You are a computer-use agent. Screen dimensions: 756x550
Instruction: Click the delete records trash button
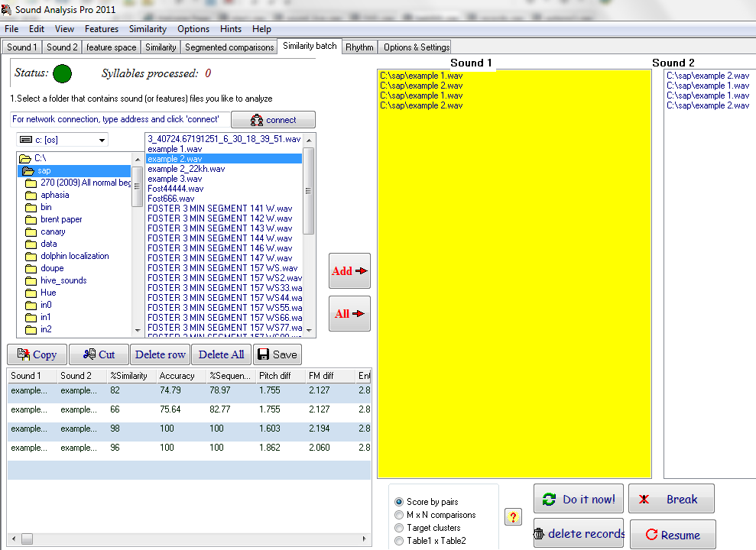pyautogui.click(x=578, y=534)
